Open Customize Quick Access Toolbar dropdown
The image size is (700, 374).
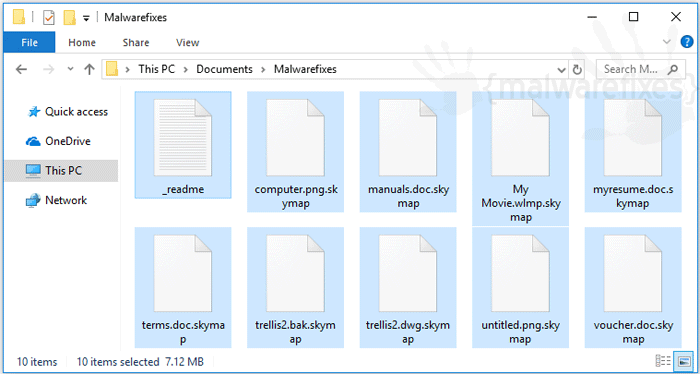[x=87, y=18]
